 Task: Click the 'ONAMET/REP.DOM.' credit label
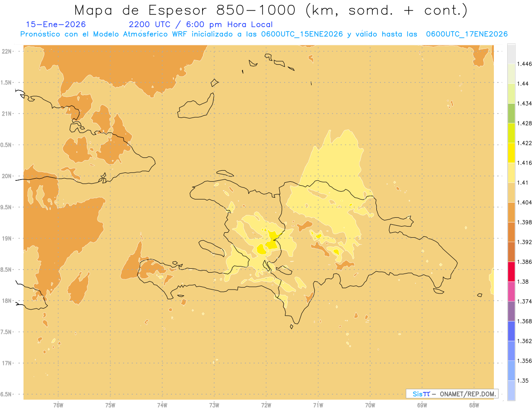[x=468, y=394]
